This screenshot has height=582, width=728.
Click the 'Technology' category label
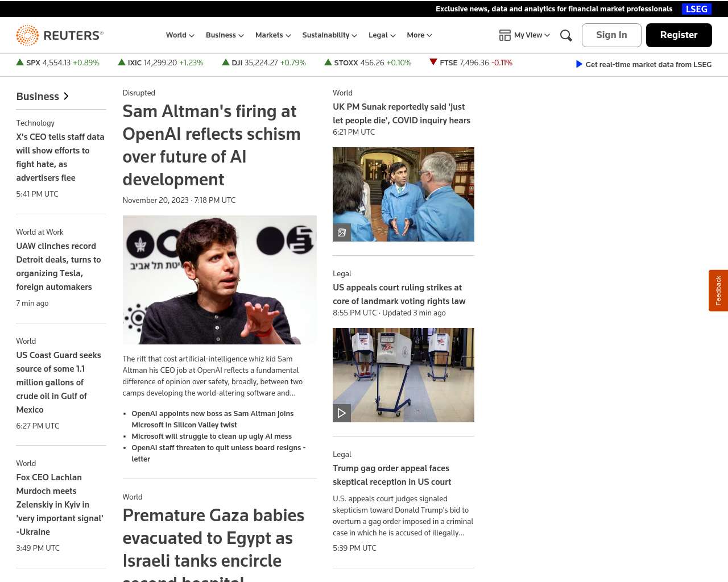35,123
